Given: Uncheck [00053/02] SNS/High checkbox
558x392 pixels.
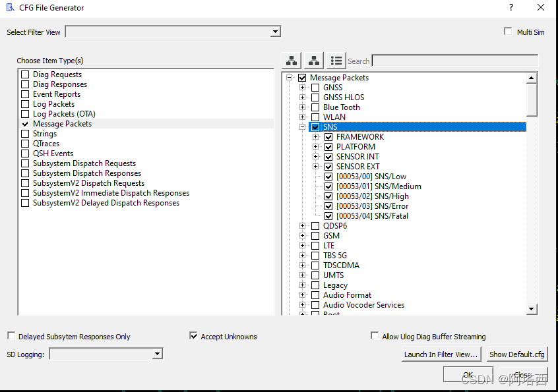Looking at the screenshot, I should pos(328,196).
